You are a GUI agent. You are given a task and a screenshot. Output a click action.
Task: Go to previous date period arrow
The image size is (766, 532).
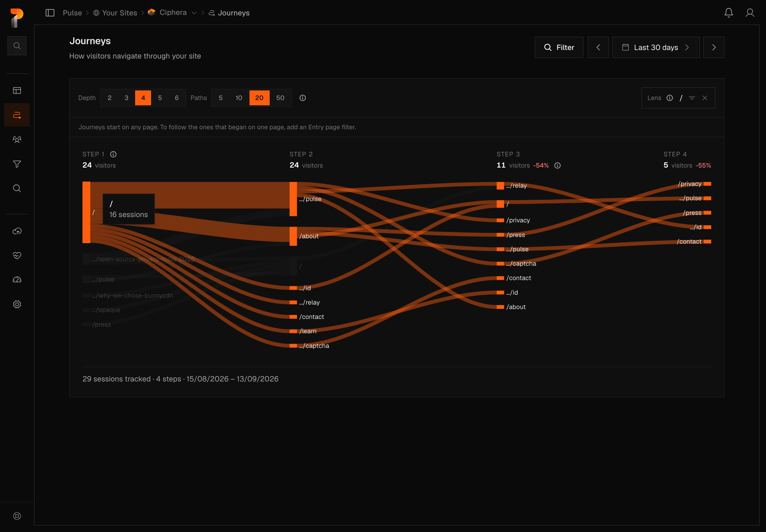[x=598, y=47]
